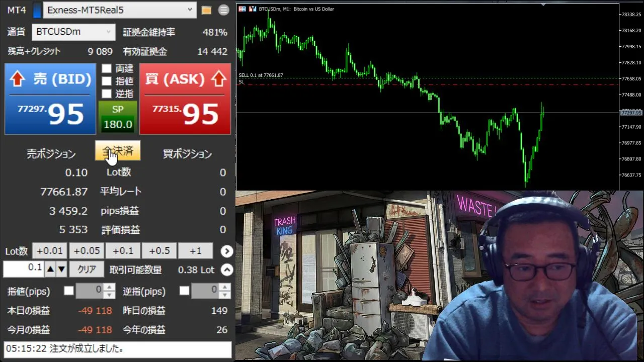Click the round right-arrow beside lot buttons
The width and height of the screenshot is (644, 362).
coord(227,251)
